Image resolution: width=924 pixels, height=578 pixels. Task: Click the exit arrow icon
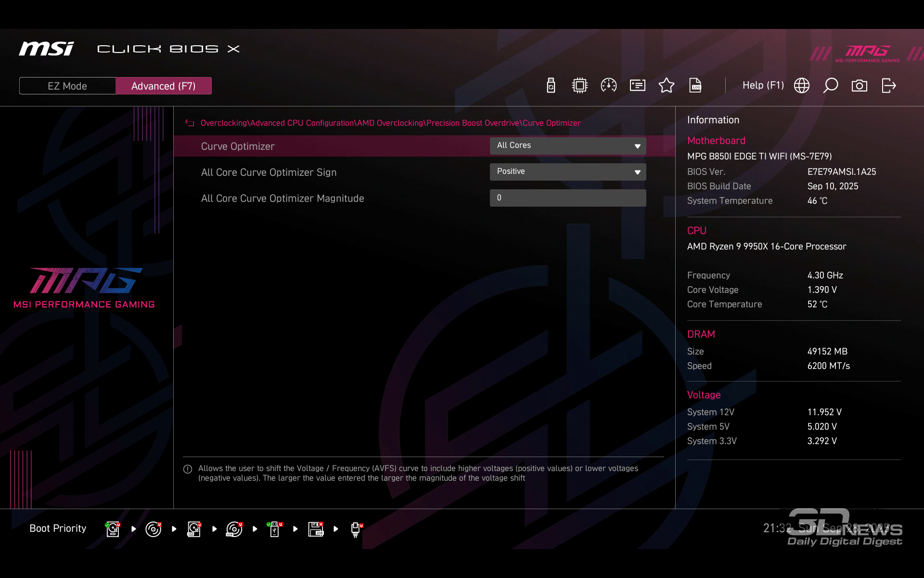coord(888,86)
